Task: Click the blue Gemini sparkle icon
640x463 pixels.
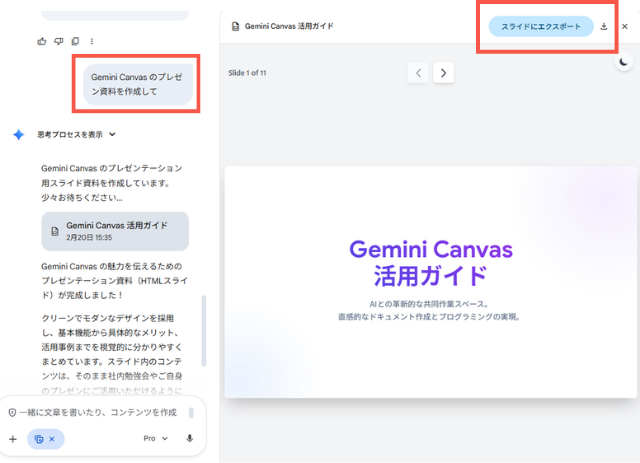Action: 19,134
